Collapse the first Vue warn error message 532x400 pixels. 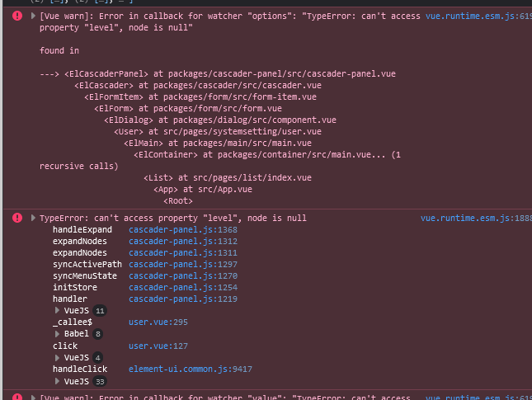pos(31,16)
